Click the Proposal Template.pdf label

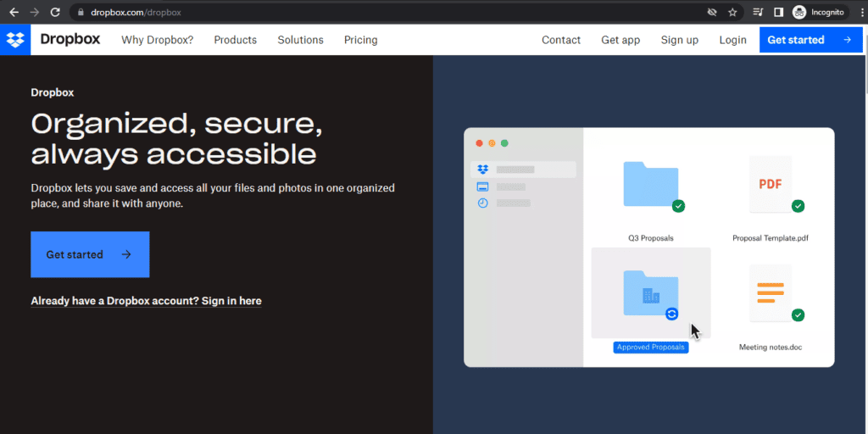(771, 238)
